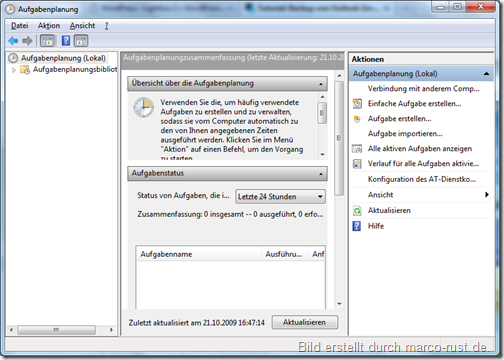Click the center pane scrollbar down arrow
The width and height of the screenshot is (504, 360).
click(x=339, y=304)
